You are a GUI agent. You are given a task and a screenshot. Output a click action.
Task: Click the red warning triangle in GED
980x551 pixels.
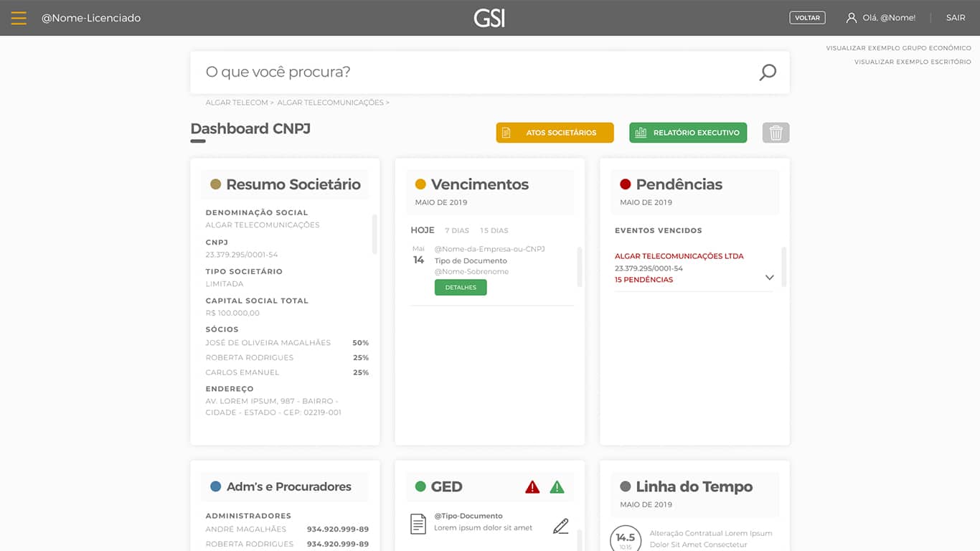[x=532, y=487]
